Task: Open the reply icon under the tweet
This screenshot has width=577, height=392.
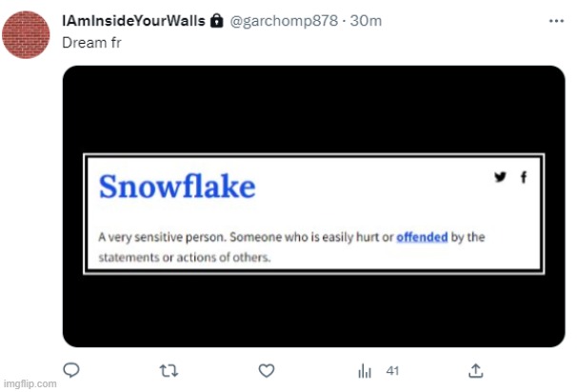Action: pyautogui.click(x=71, y=370)
